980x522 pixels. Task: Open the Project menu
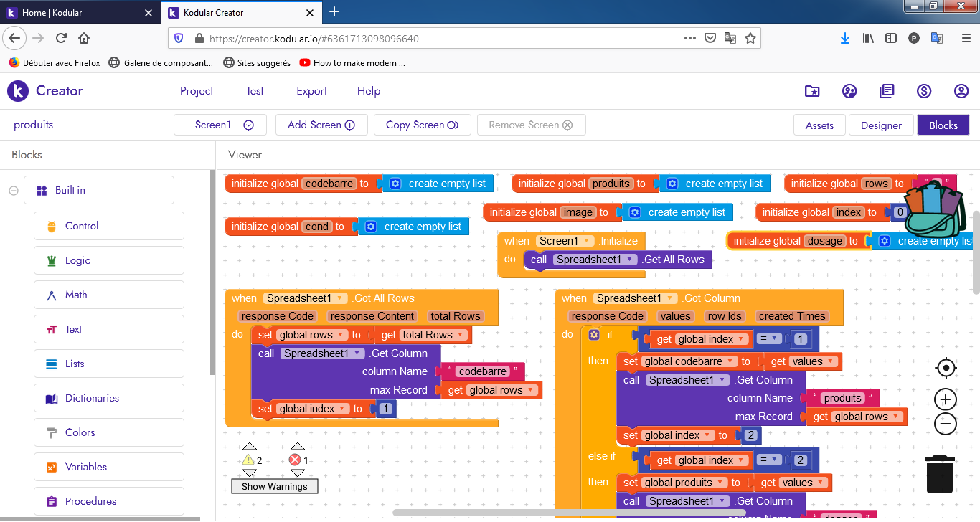pyautogui.click(x=197, y=91)
